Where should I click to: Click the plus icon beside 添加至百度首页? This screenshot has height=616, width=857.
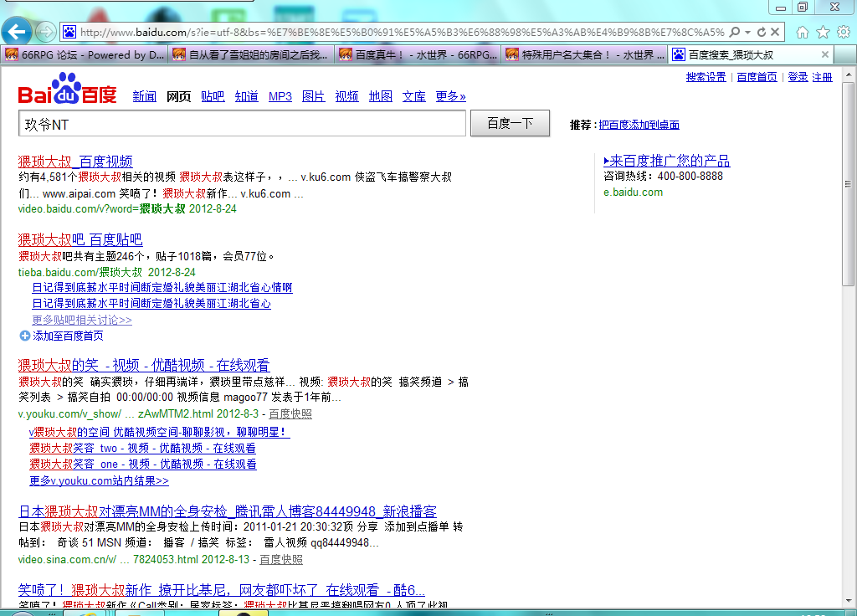24,336
